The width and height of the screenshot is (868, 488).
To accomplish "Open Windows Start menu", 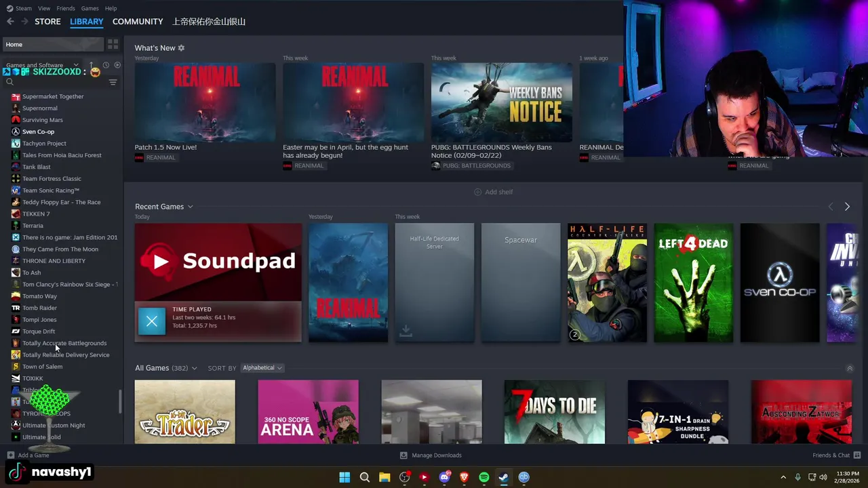I will tap(344, 477).
